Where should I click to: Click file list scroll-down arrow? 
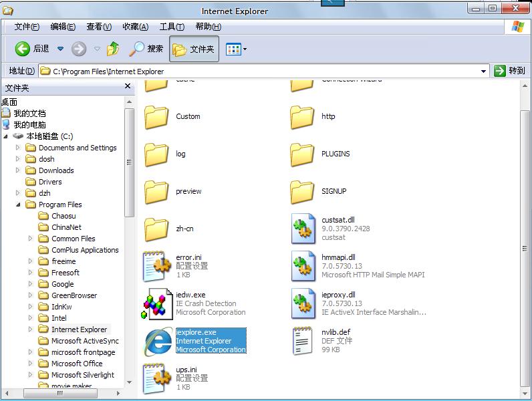[x=525, y=393]
